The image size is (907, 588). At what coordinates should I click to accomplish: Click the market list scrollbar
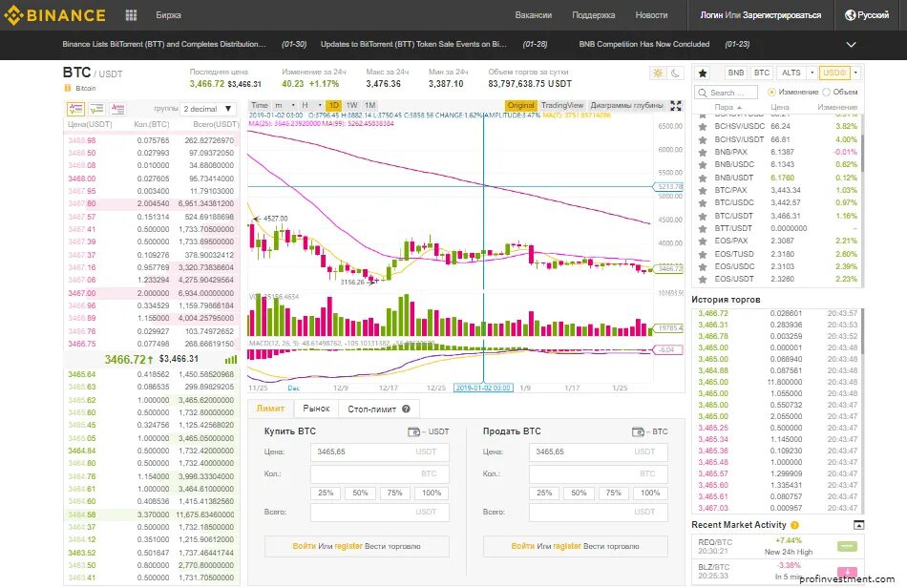click(x=862, y=154)
